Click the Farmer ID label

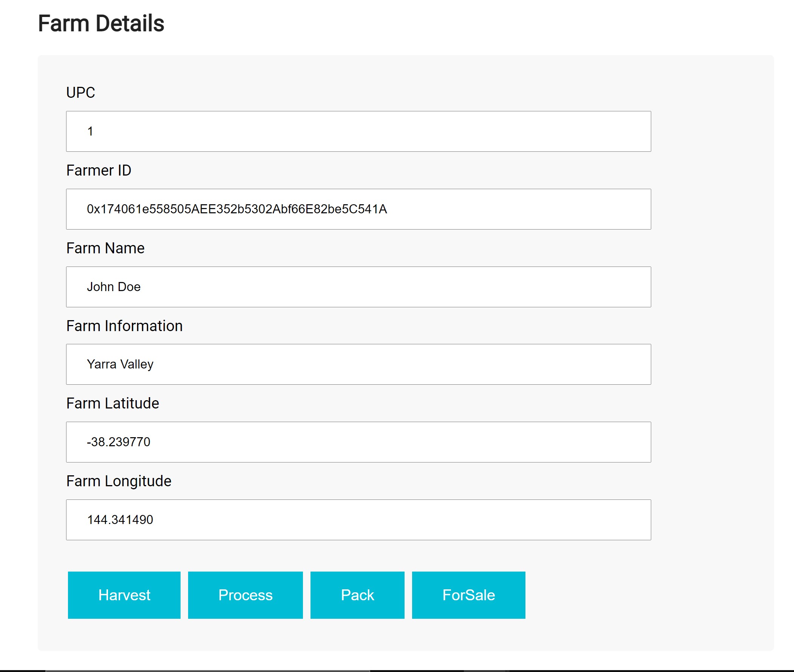click(99, 170)
